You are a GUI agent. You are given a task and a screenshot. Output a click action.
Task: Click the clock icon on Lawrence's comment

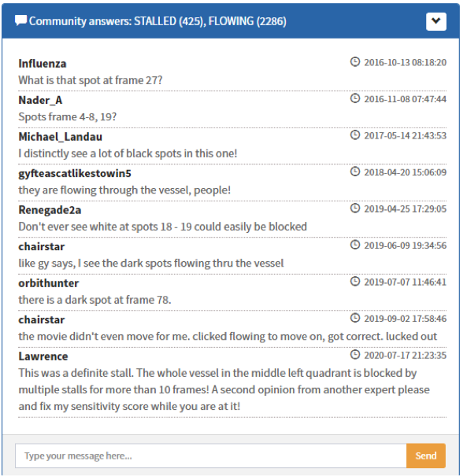354,355
